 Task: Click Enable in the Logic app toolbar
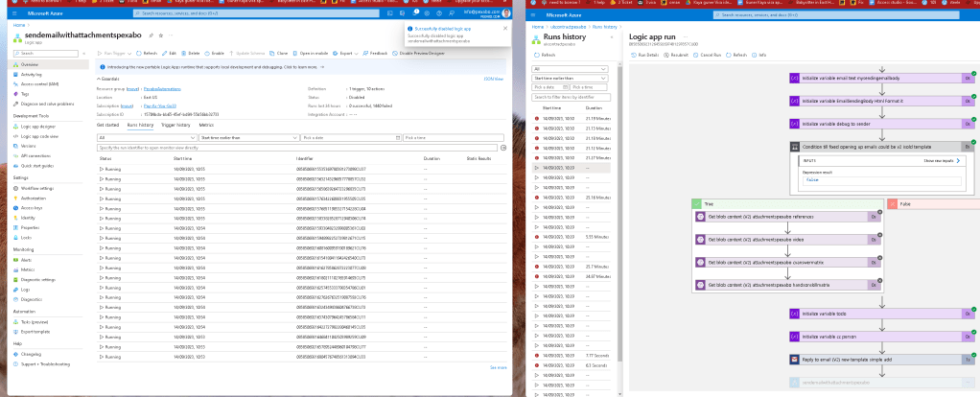(x=215, y=54)
